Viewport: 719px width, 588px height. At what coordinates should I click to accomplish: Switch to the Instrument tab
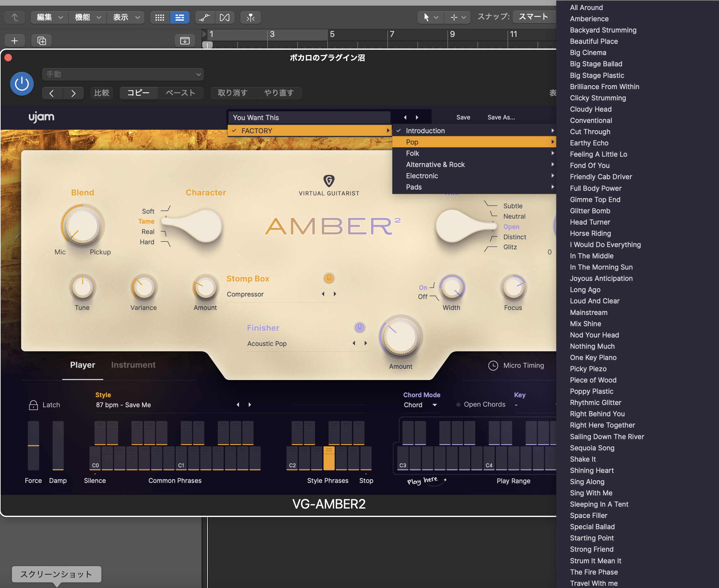pyautogui.click(x=133, y=365)
